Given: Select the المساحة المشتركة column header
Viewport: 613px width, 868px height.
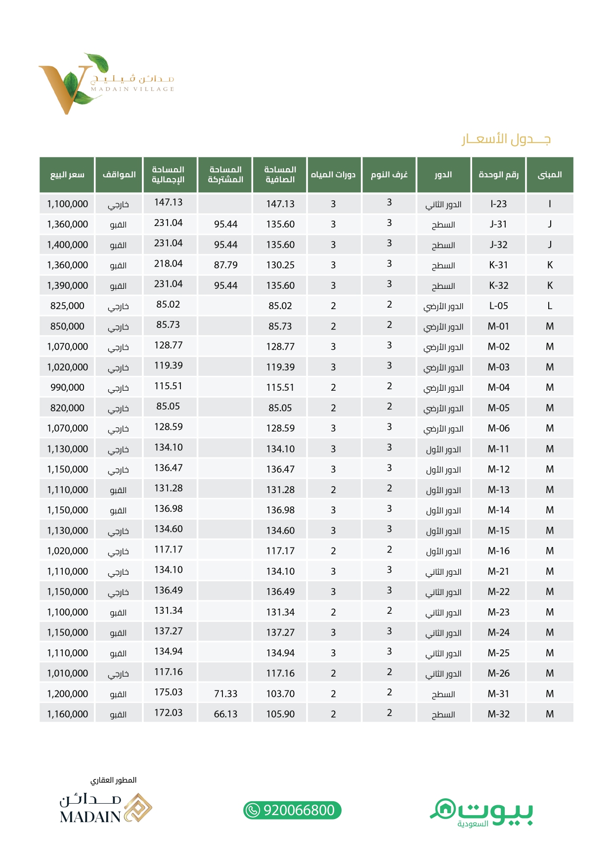Looking at the screenshot, I should click(x=225, y=175).
